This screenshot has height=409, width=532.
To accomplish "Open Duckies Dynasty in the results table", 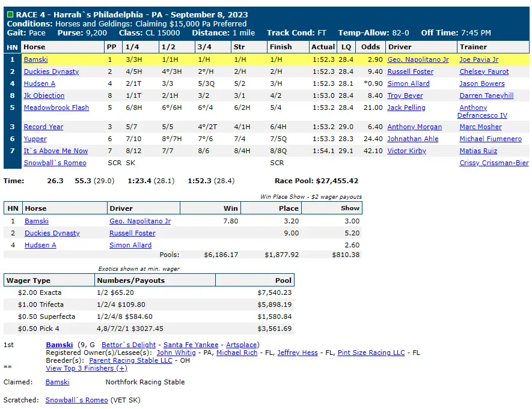I will pyautogui.click(x=51, y=71).
